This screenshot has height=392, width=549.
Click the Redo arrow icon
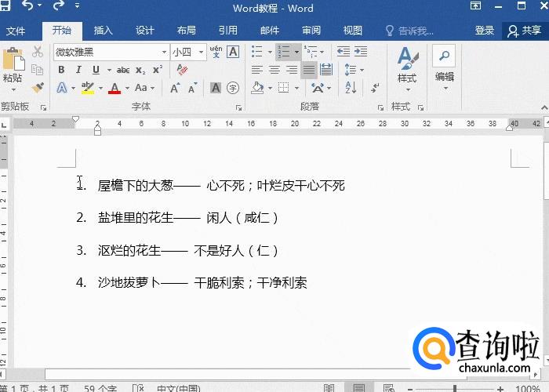click(x=58, y=5)
